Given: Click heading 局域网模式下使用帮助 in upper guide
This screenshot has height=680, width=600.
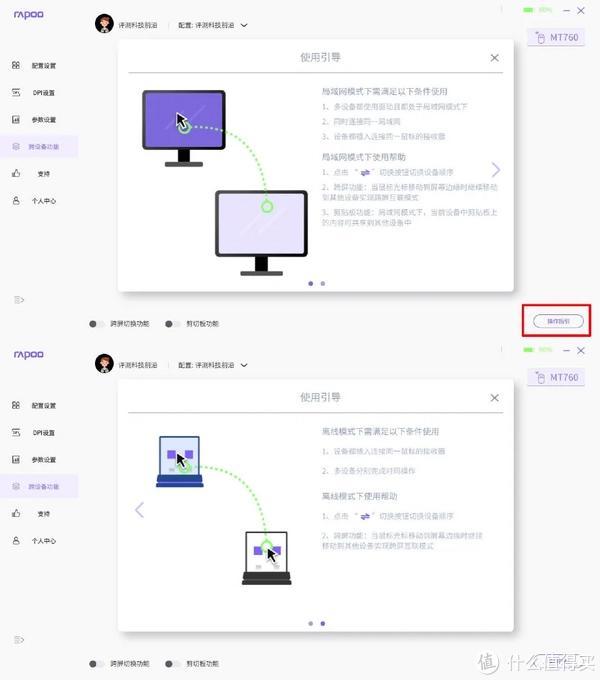Looking at the screenshot, I should (x=363, y=157).
